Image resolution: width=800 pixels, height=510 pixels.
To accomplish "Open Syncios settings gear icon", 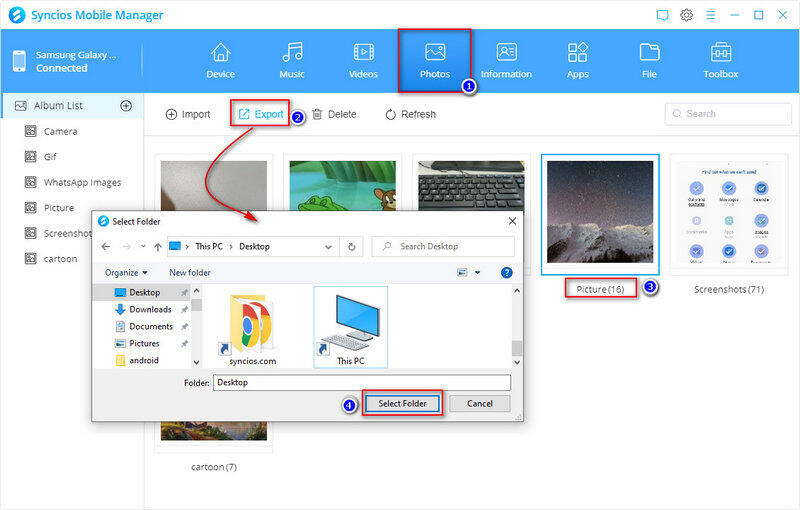I will click(687, 15).
